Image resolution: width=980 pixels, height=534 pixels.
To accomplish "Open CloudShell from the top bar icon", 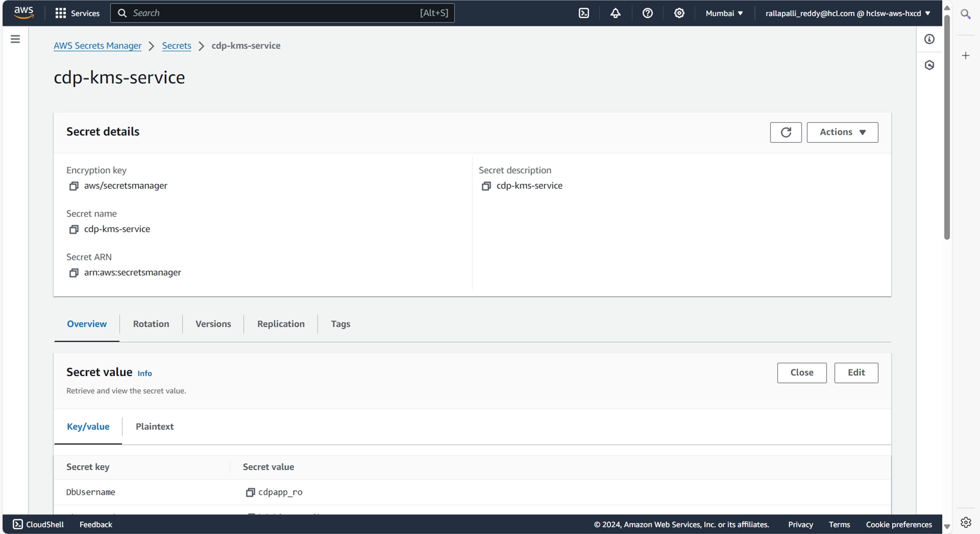I will pyautogui.click(x=583, y=13).
